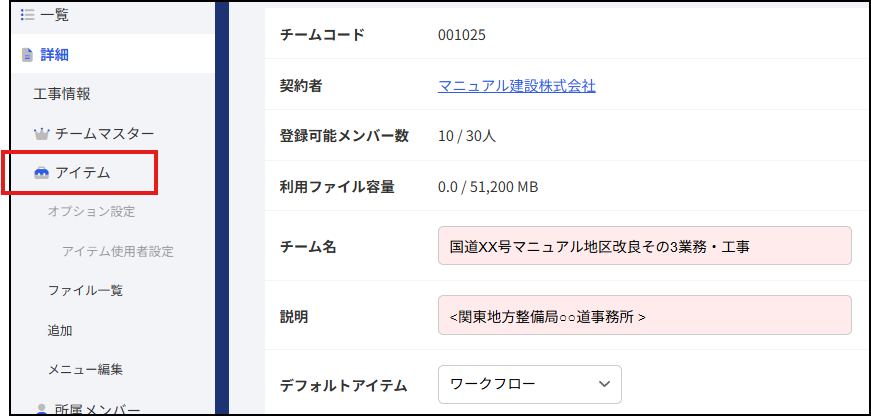Open the デフォルトアイテム dropdown chevron
Screen dimensions: 871x416
coord(604,384)
